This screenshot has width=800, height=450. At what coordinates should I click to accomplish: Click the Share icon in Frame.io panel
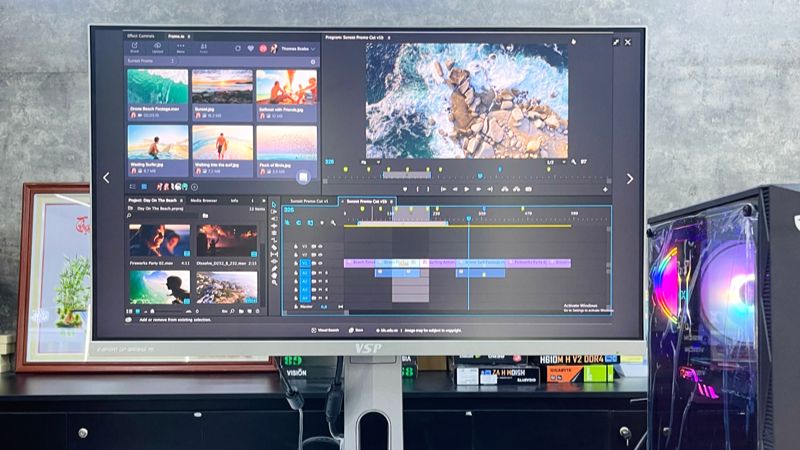pos(135,47)
